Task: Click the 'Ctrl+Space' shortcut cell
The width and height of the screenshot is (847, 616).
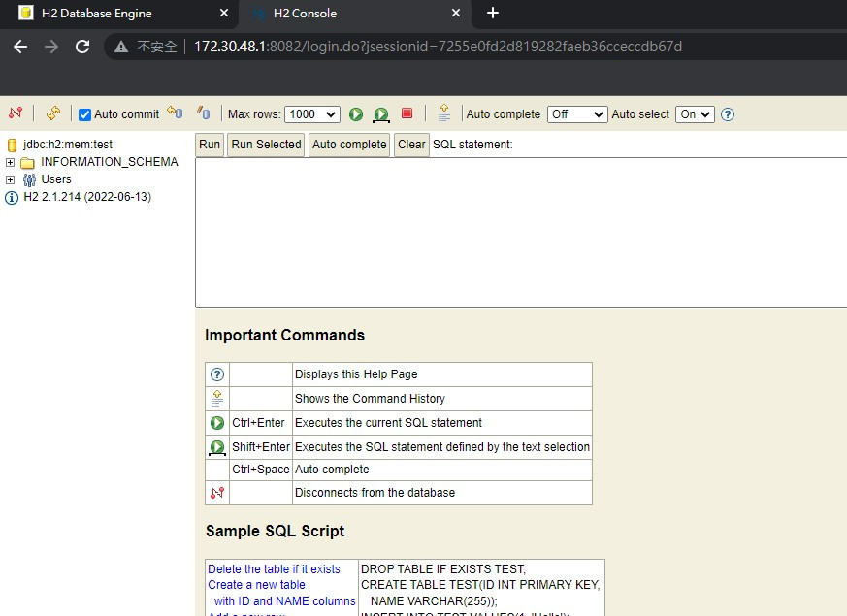Action: (x=260, y=470)
